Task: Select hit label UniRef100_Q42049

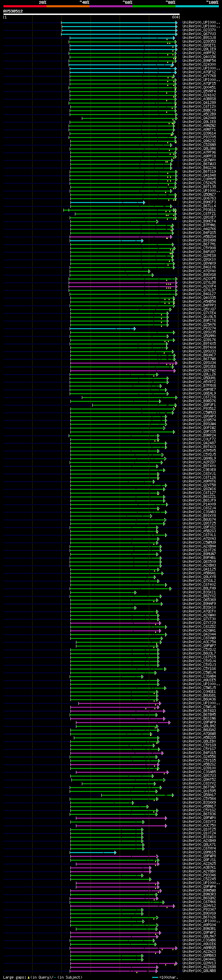Action: pos(199,118)
